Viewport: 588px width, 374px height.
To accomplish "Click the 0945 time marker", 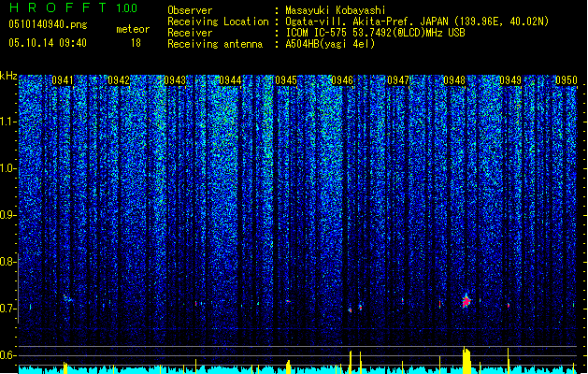I will (x=286, y=80).
